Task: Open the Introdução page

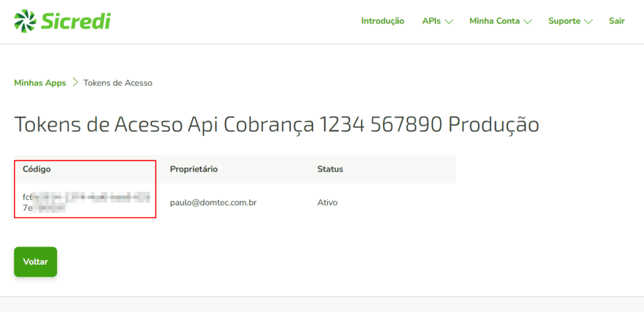Action: click(382, 21)
